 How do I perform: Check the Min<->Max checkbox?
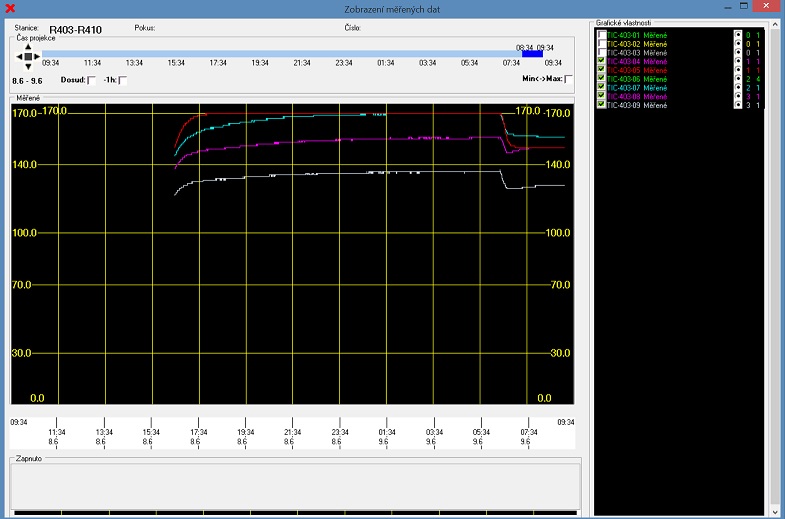click(x=568, y=79)
